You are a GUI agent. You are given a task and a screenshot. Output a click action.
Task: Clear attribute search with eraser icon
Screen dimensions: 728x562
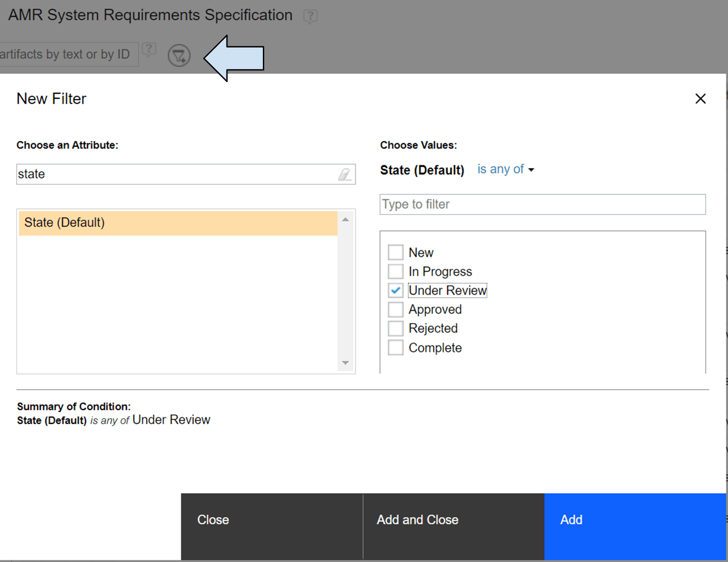344,174
